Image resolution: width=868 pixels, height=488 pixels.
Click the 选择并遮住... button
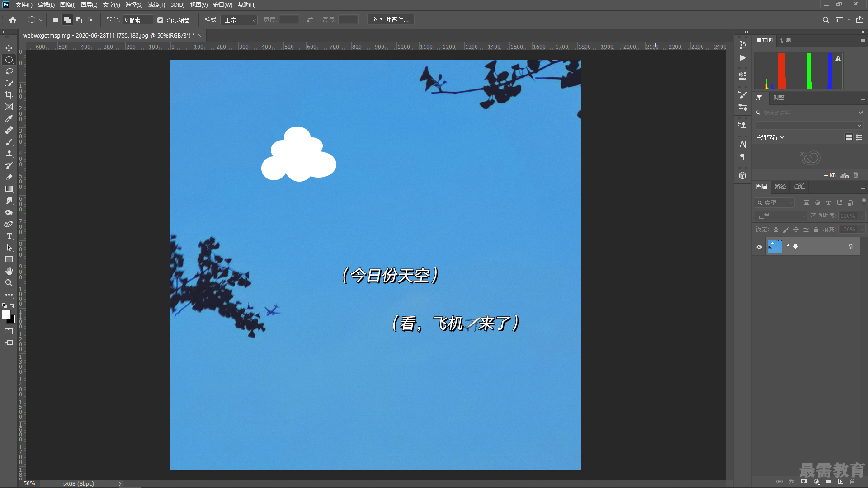pos(391,20)
